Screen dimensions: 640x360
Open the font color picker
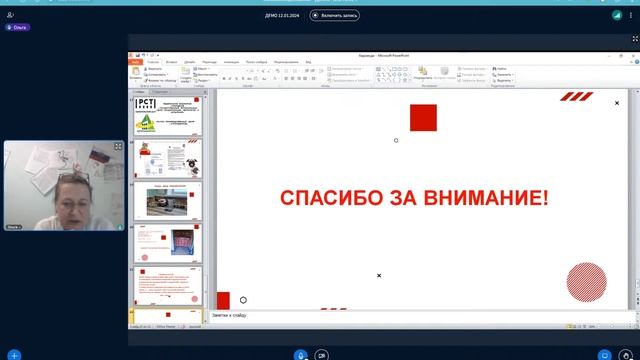pos(276,78)
